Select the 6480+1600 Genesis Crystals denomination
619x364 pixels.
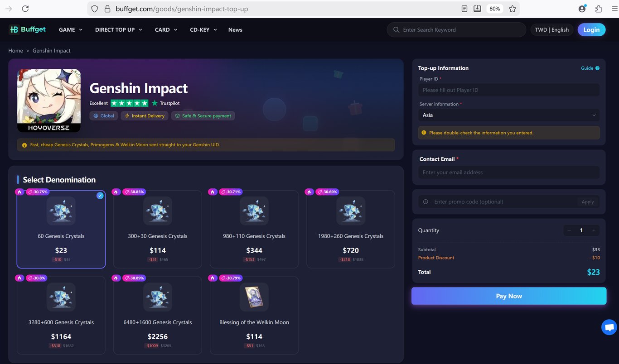click(158, 316)
